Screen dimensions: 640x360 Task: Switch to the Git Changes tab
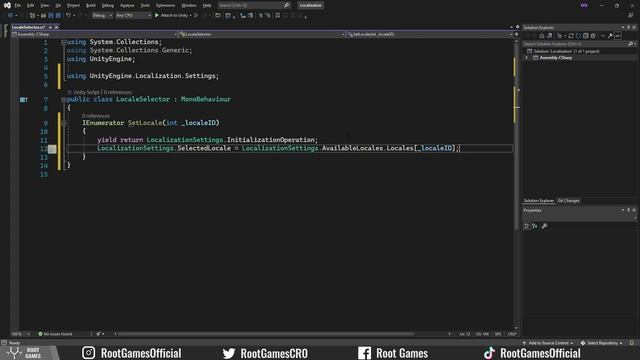click(x=568, y=201)
